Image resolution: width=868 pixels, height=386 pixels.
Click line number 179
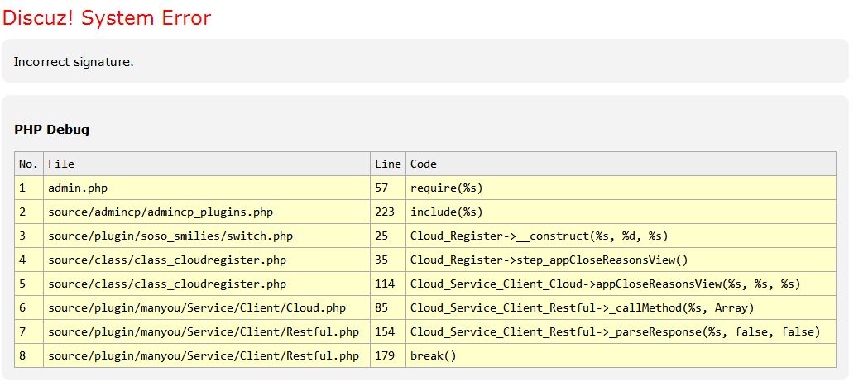(x=387, y=355)
